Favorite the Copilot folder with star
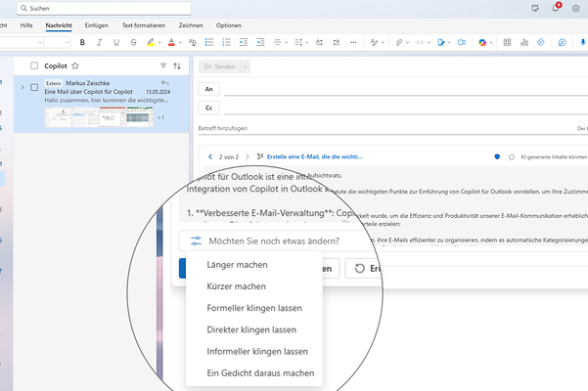The width and height of the screenshot is (588, 391). [x=74, y=65]
